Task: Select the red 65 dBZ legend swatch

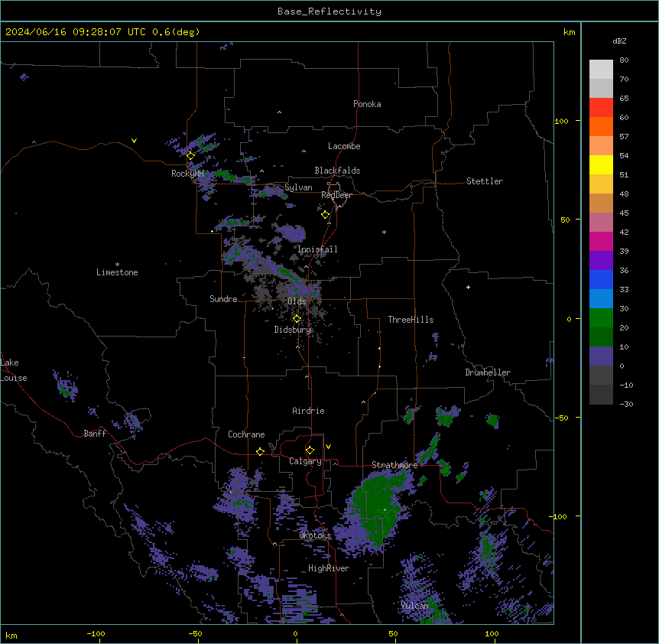Action: tap(601, 108)
